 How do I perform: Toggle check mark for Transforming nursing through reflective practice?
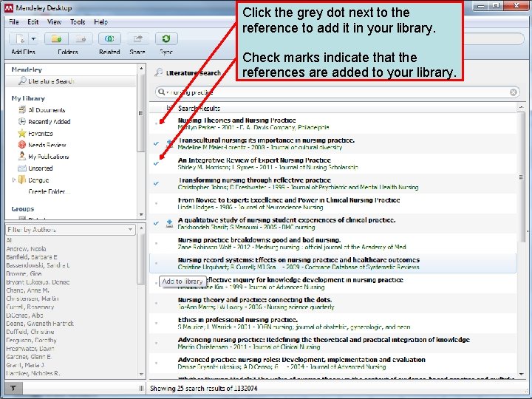point(157,183)
